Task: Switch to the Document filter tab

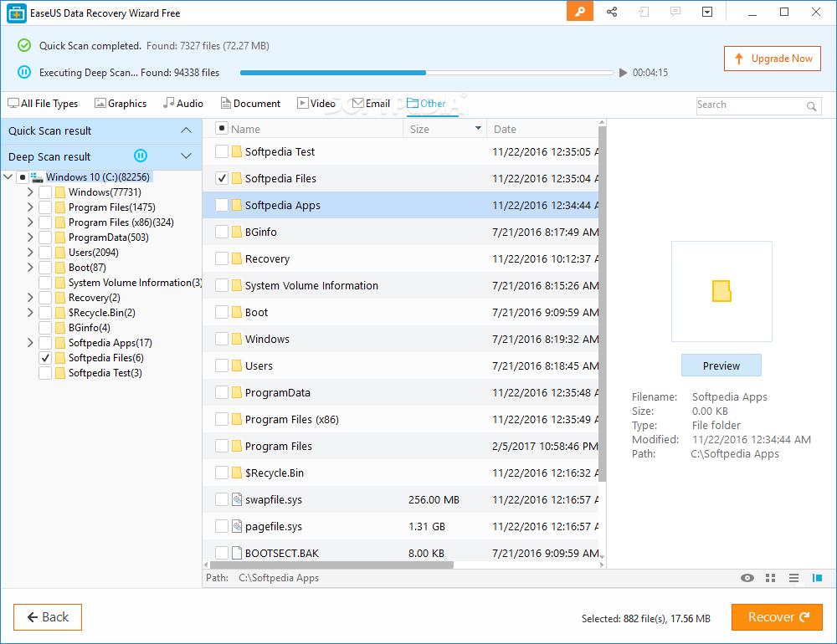Action: (x=250, y=104)
